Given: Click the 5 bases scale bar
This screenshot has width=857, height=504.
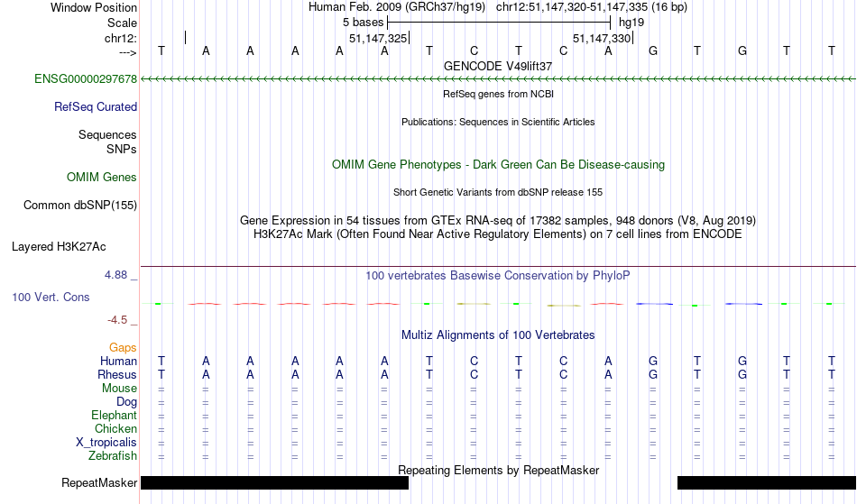Looking at the screenshot, I should click(499, 23).
